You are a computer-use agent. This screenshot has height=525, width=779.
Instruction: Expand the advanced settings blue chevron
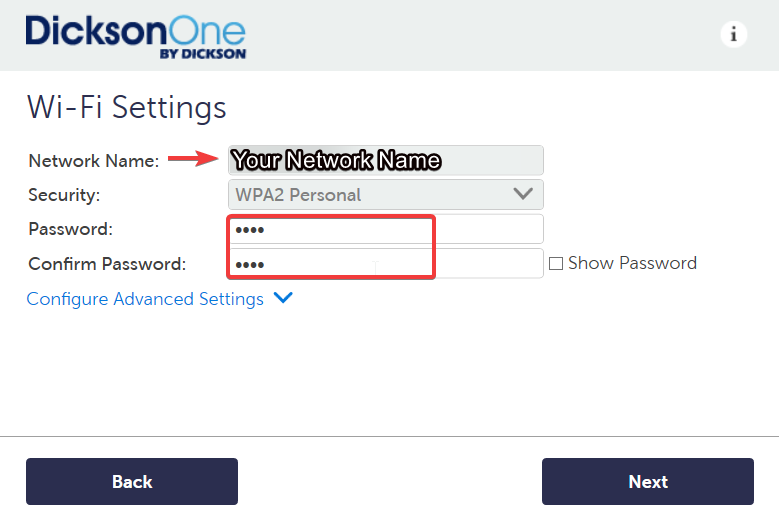point(283,298)
